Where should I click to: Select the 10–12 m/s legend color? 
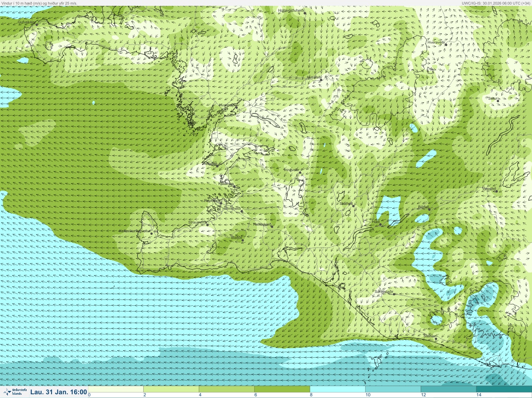(393, 389)
